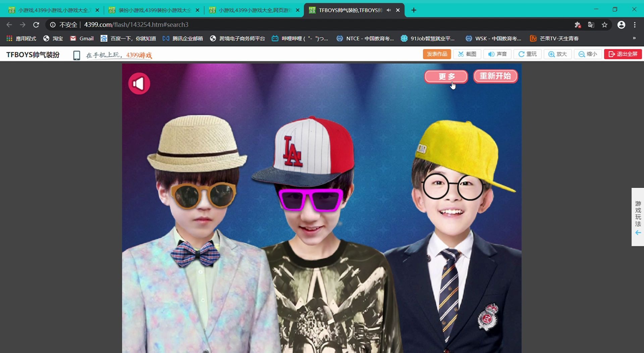Screen dimensions: 644x353
Task: Click the browser forward arrow
Action: click(22, 24)
